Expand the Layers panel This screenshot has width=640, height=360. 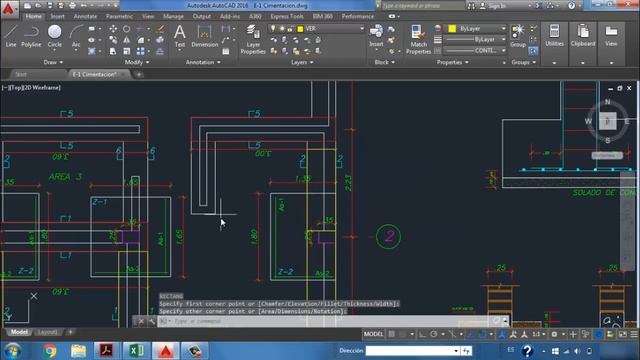pyautogui.click(x=302, y=62)
